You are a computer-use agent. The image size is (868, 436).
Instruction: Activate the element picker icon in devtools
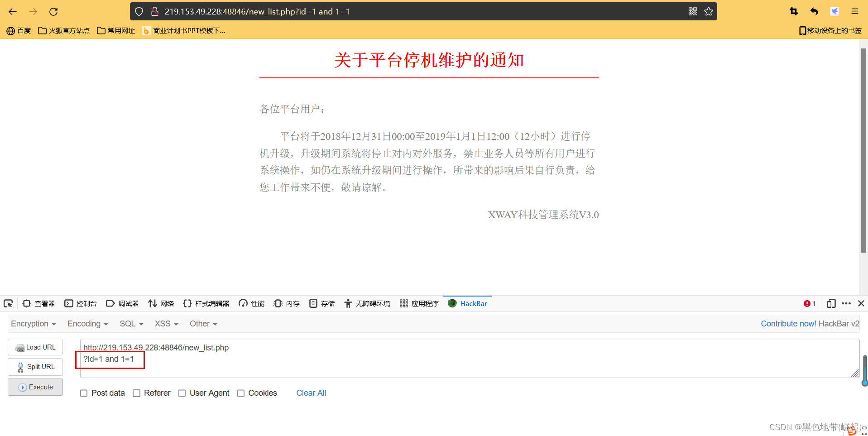(8, 303)
